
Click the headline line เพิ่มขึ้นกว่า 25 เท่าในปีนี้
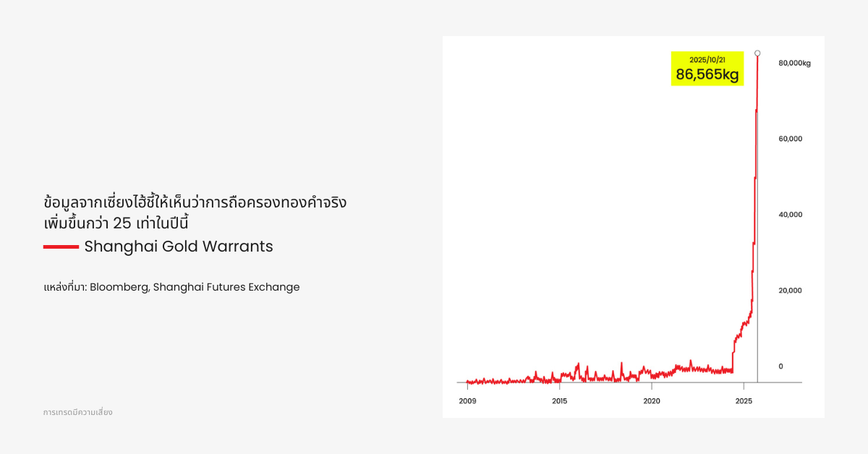coord(121,222)
